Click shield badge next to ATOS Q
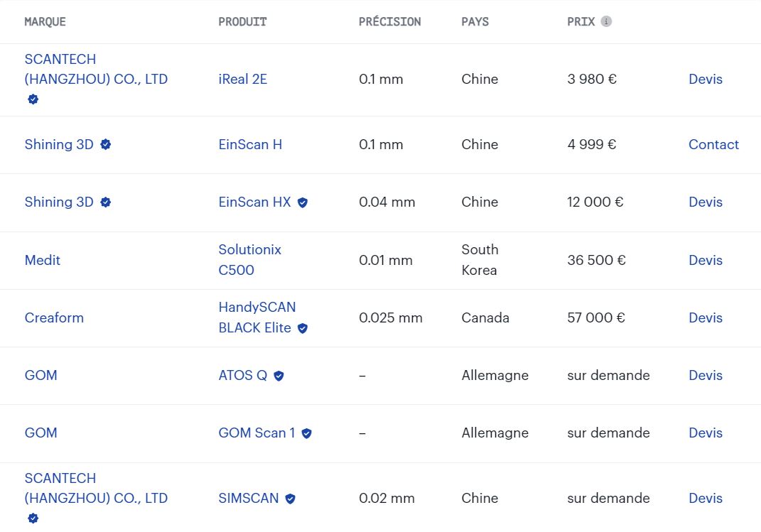 coord(279,376)
